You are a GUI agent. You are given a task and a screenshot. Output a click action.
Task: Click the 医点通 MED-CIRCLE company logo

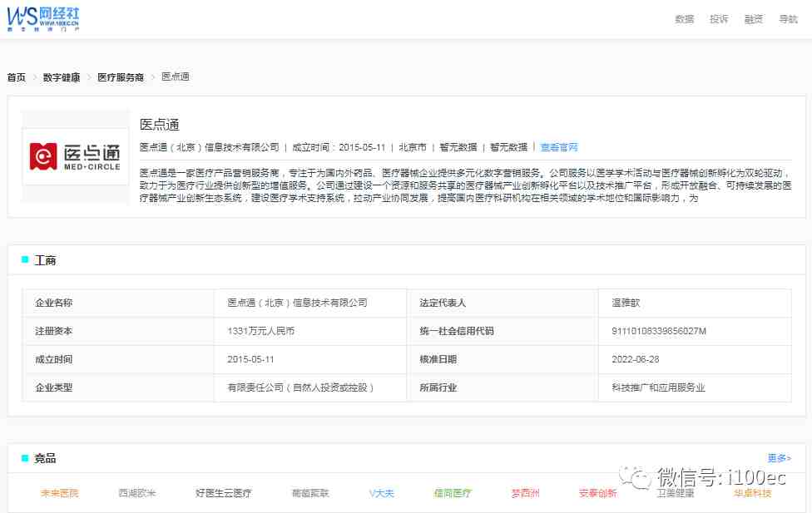pos(76,156)
